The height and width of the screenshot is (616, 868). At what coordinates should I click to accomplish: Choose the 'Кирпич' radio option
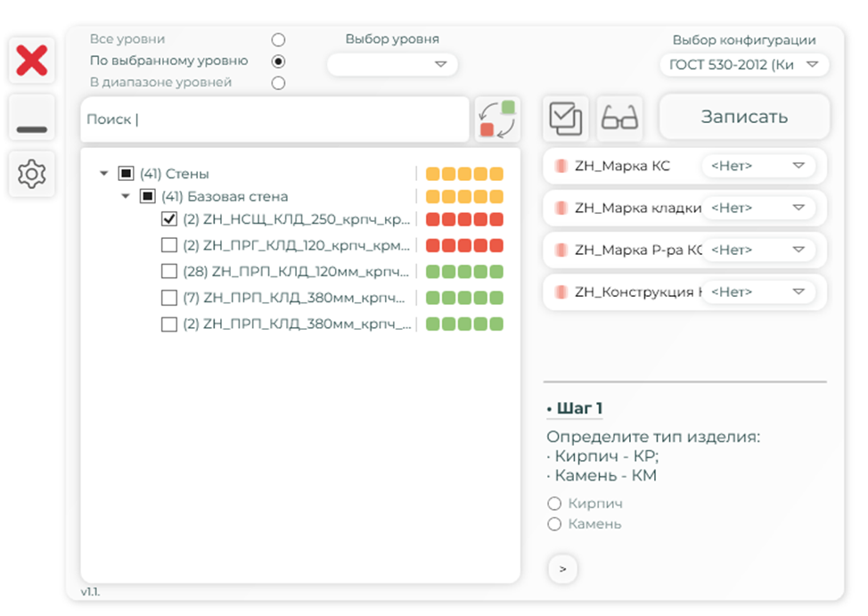pyautogui.click(x=554, y=504)
